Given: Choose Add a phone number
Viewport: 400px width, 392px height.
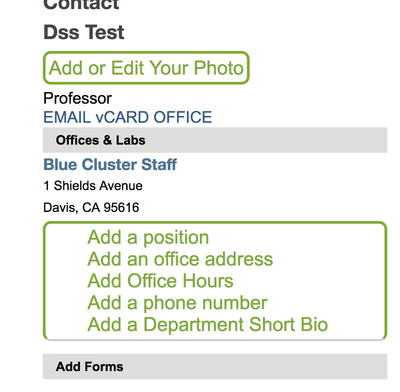Looking at the screenshot, I should (x=177, y=303).
